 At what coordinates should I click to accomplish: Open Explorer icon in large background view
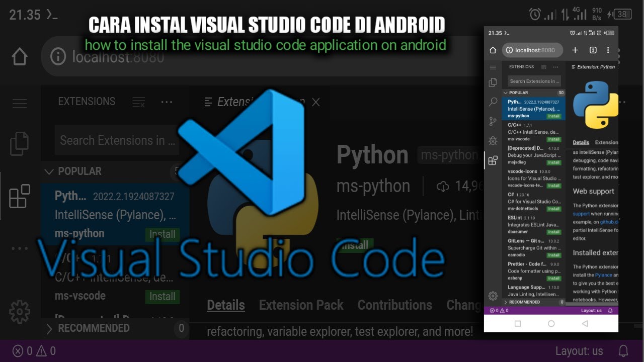pos(20,144)
